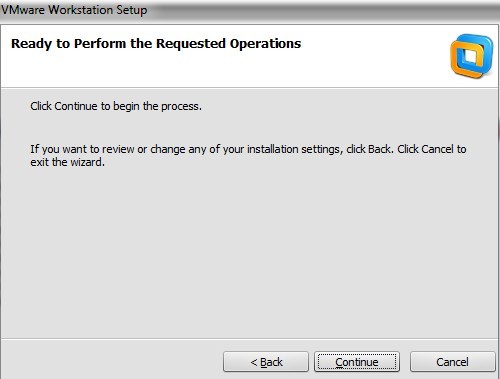Click the word 'Setup' in the window title
Screen dimensions: 500x379
131,10
